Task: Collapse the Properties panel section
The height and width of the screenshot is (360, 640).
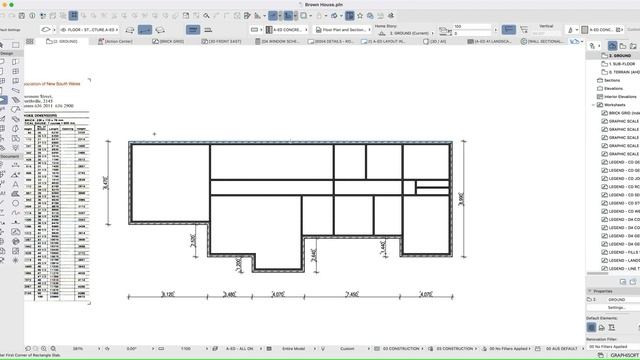Action: pos(590,291)
